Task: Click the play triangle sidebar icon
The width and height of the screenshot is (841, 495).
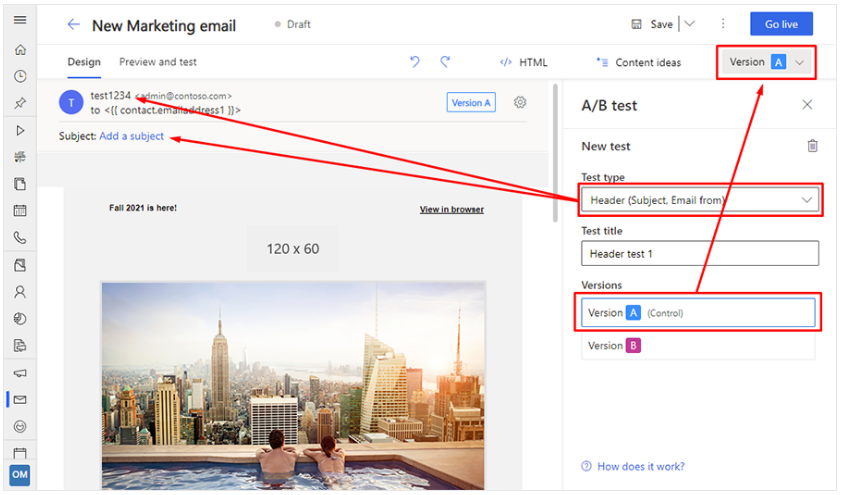Action: (x=20, y=130)
